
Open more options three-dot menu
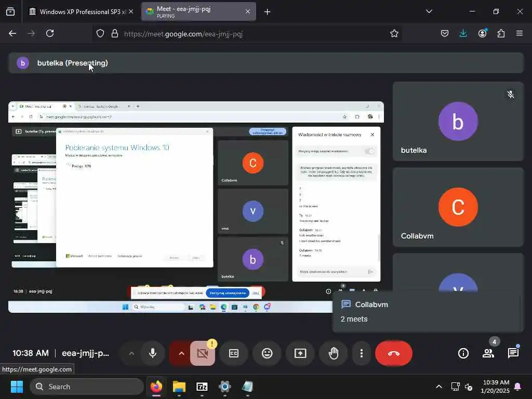[x=362, y=353]
